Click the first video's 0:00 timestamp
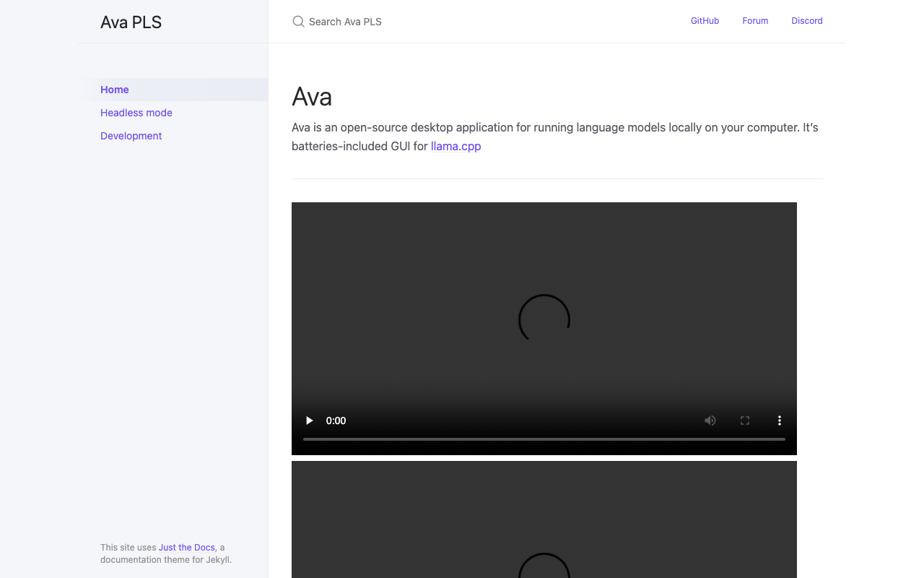The width and height of the screenshot is (924, 578). point(336,420)
